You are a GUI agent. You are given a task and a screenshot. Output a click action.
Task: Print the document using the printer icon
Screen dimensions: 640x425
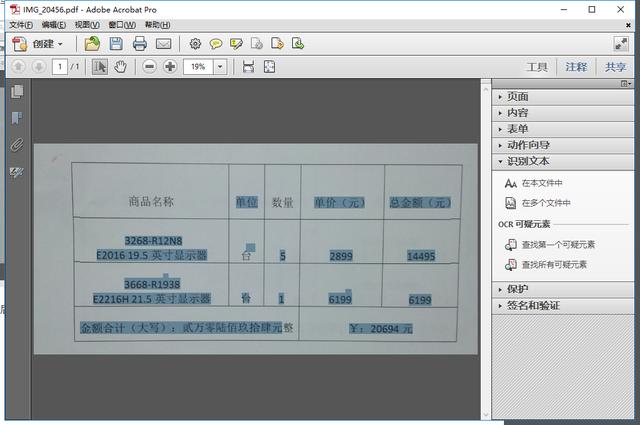click(x=140, y=44)
